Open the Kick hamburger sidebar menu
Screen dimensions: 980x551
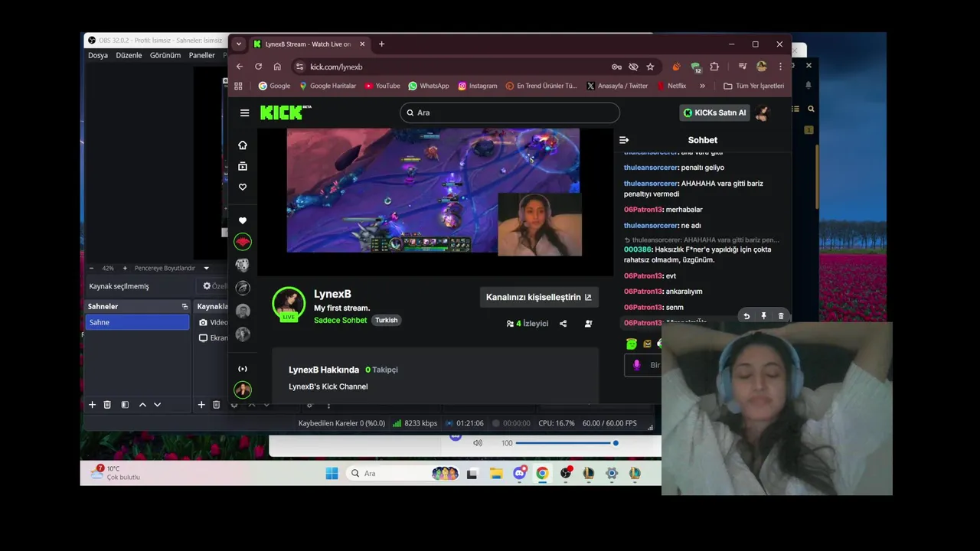pyautogui.click(x=244, y=112)
